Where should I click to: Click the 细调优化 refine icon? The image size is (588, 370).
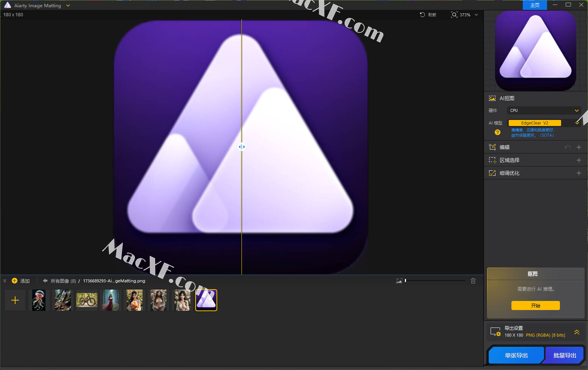pos(492,173)
